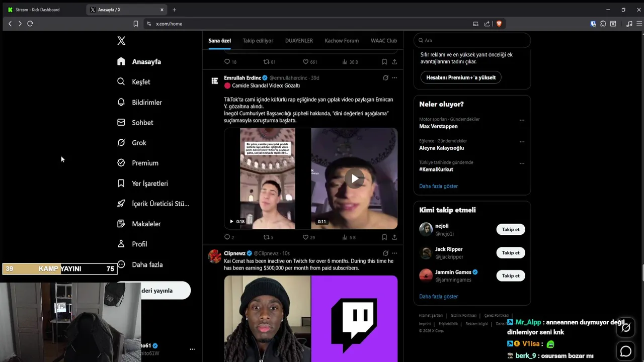This screenshot has height=362, width=644.
Task: Open the 0:18 mosque video thumbnail
Action: point(267,178)
